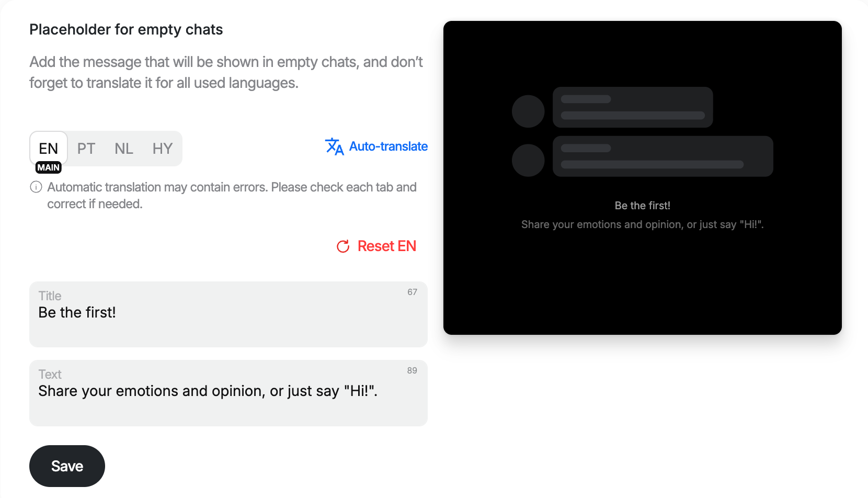Click the red Reset circular arrow icon
The width and height of the screenshot is (868, 498).
343,246
